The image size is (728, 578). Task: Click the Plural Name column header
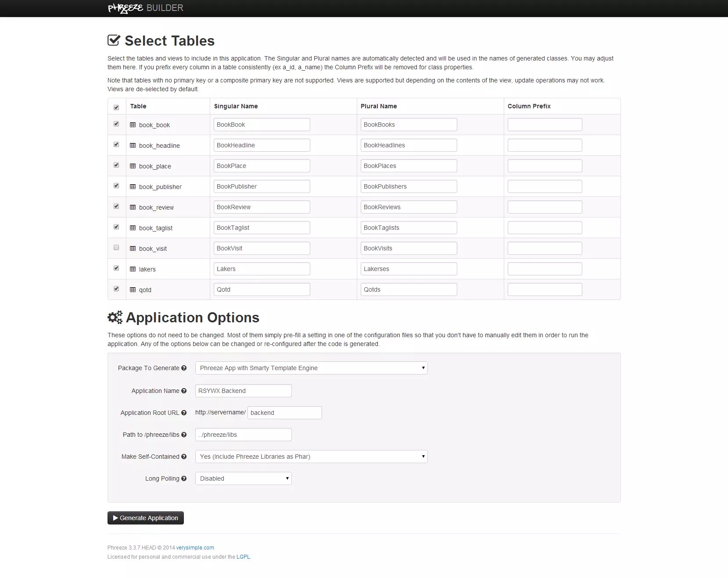pyautogui.click(x=379, y=106)
